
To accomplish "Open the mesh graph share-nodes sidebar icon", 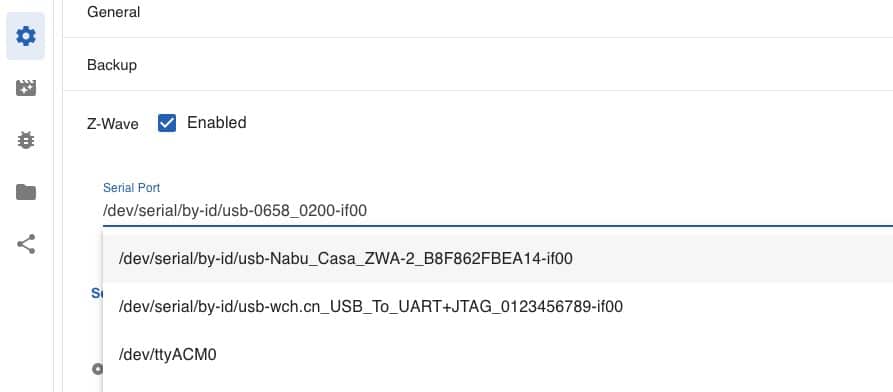I will point(26,244).
